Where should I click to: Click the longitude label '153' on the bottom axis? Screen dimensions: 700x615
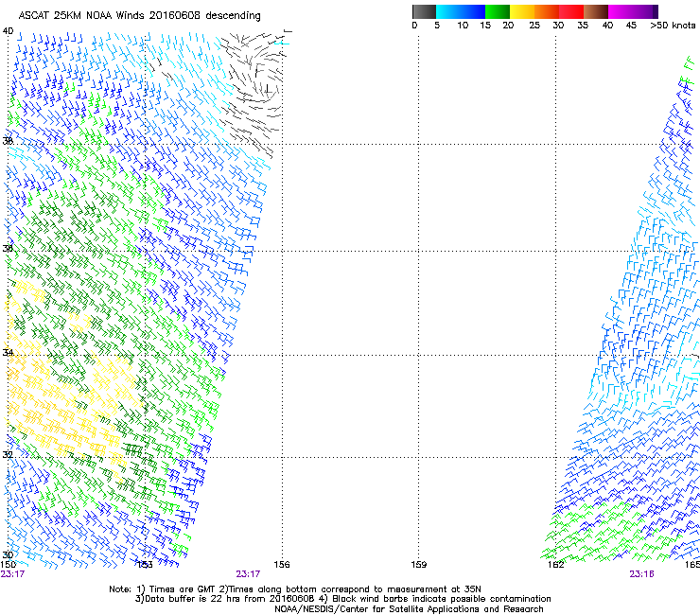[x=145, y=565]
